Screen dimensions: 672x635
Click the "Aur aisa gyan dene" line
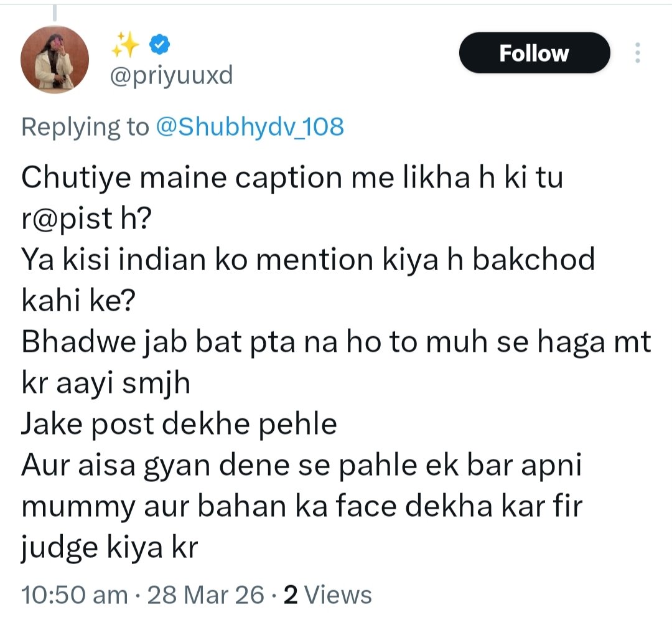[x=301, y=466]
